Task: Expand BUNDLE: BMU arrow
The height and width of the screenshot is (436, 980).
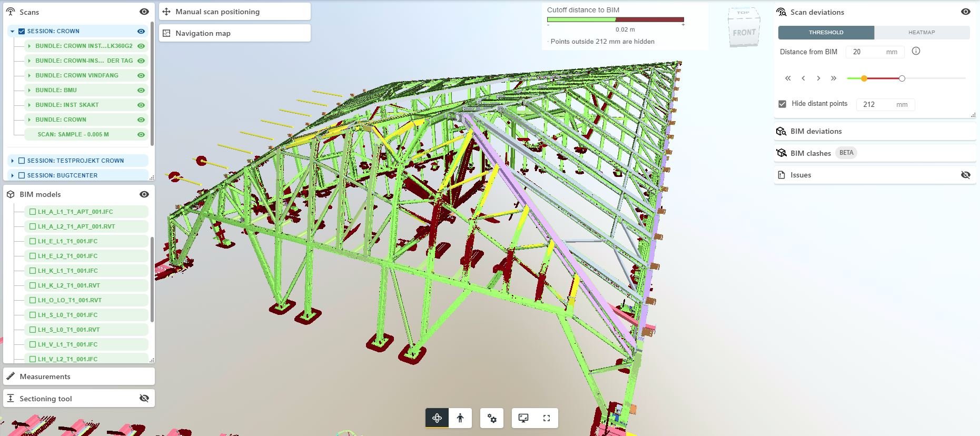Action: click(29, 90)
